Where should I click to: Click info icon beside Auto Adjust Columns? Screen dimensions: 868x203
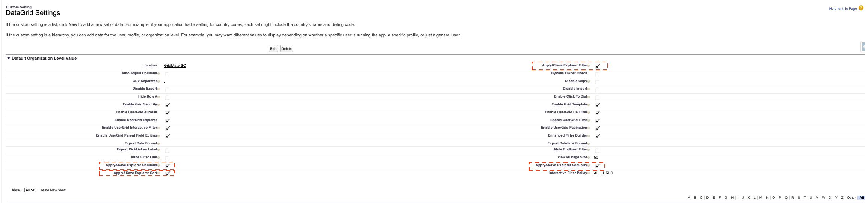click(159, 74)
